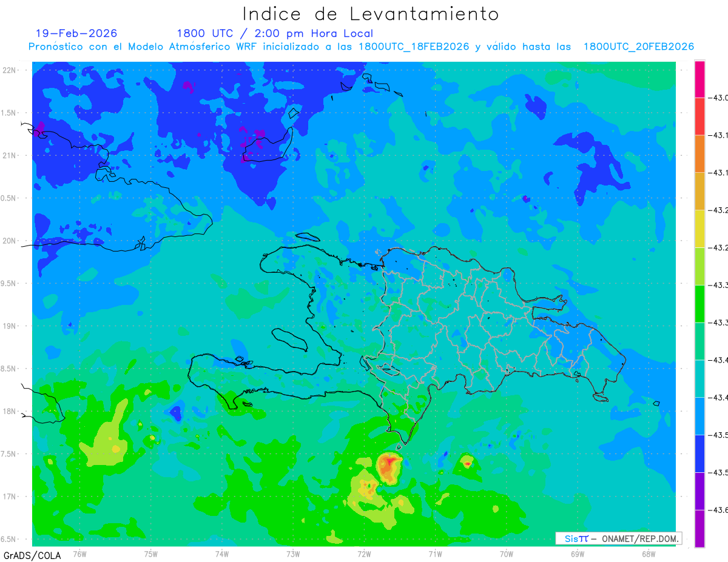
Task: Click the pink swatch topping the color bar
Action: (x=699, y=79)
